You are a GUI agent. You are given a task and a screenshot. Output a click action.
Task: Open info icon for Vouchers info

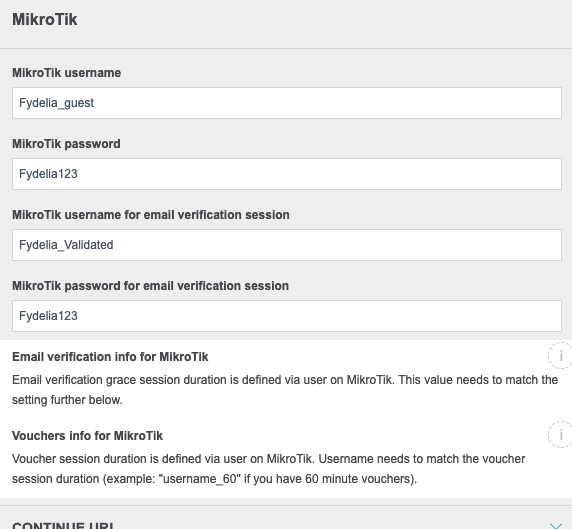pos(561,435)
